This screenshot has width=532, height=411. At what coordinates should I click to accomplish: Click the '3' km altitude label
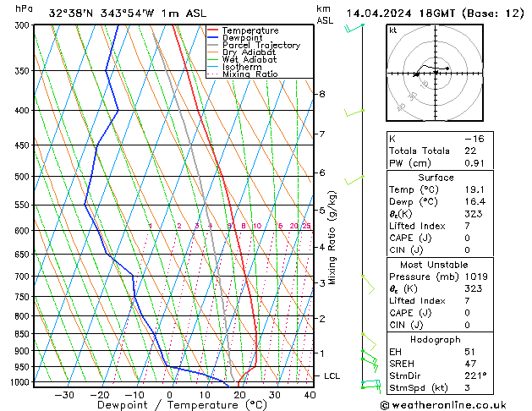322,282
